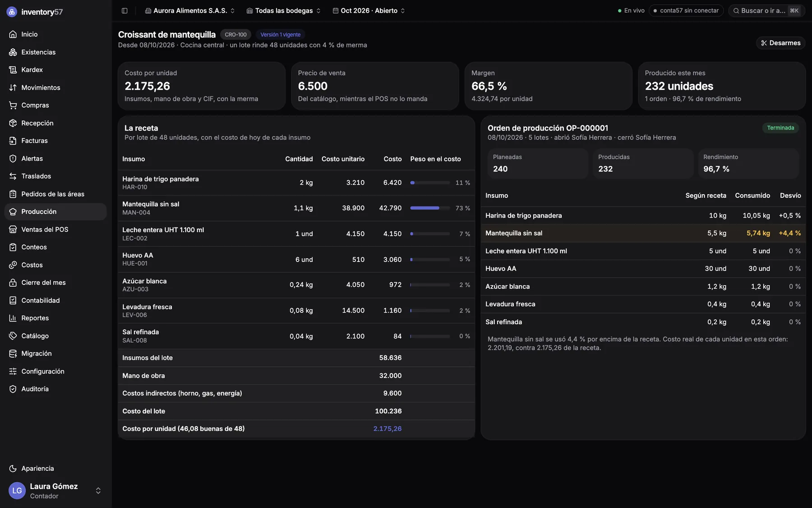Click the Versión 1 vigente badge
This screenshot has height=508, width=812.
click(x=280, y=35)
